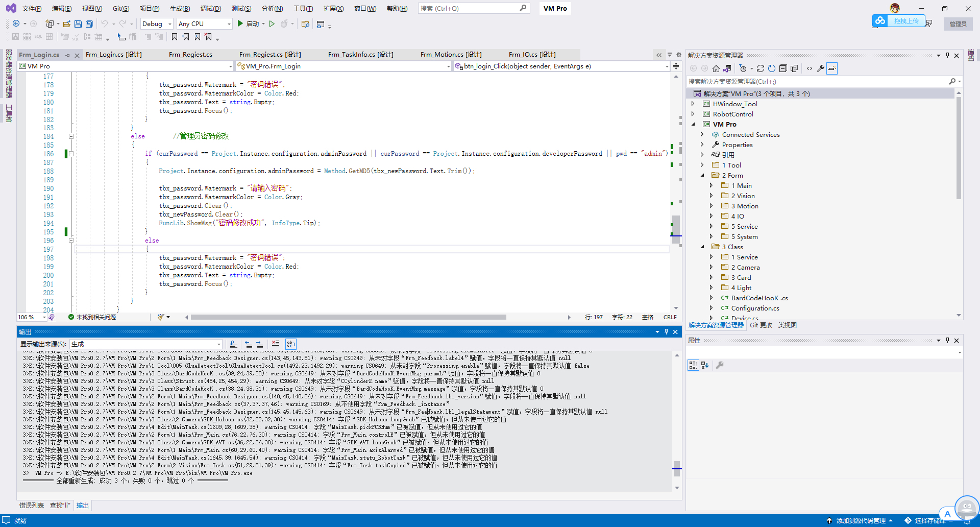
Task: Click navigate backward arrow in main toolbar
Action: tap(16, 24)
